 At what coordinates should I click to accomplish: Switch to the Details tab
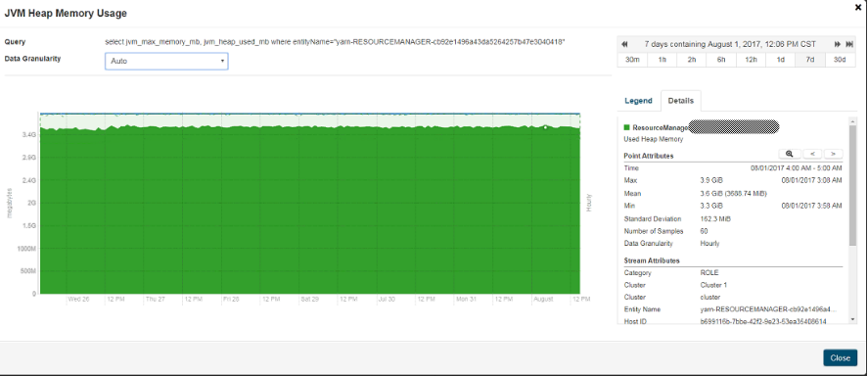(x=680, y=101)
